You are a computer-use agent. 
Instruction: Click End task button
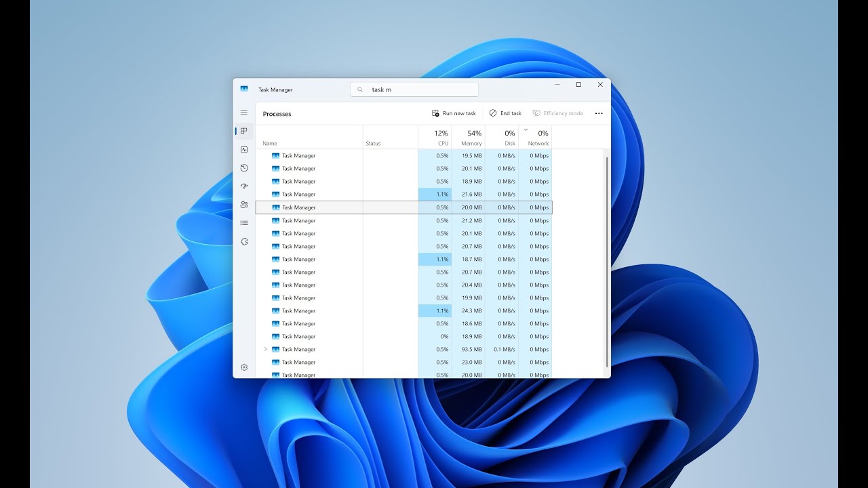point(505,113)
